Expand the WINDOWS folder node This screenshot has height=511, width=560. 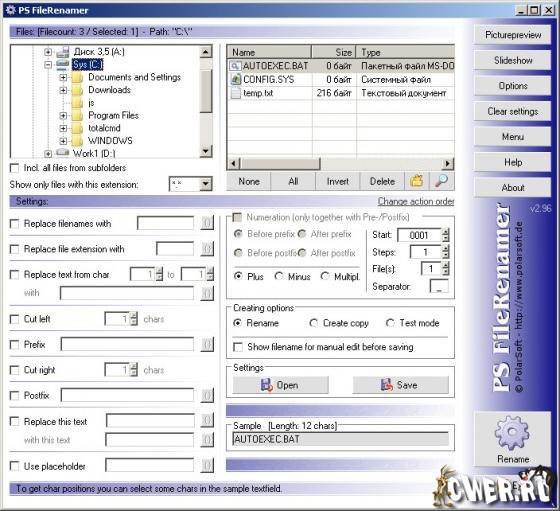(x=63, y=141)
